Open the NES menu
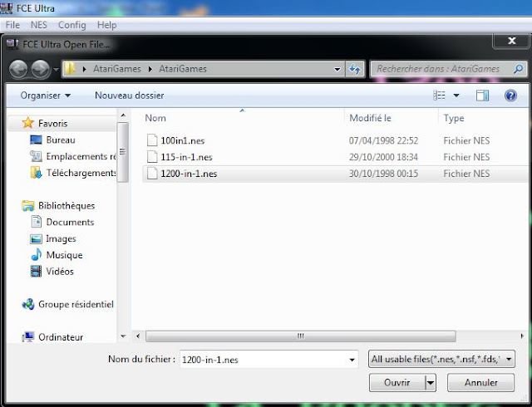Viewport: 532px width, 407px height. coord(39,25)
